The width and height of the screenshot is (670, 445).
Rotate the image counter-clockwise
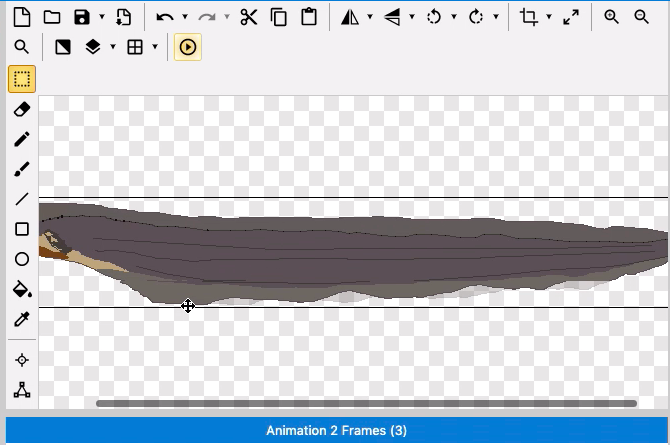point(434,17)
